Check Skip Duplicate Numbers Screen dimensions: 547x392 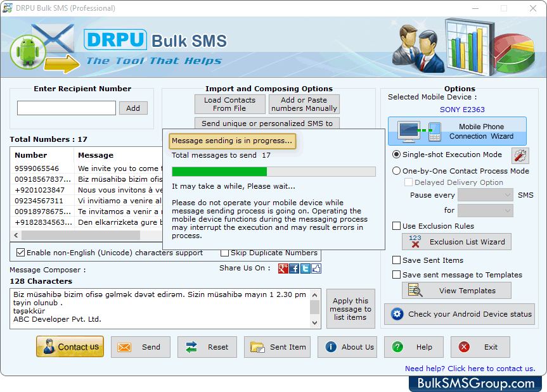point(224,253)
